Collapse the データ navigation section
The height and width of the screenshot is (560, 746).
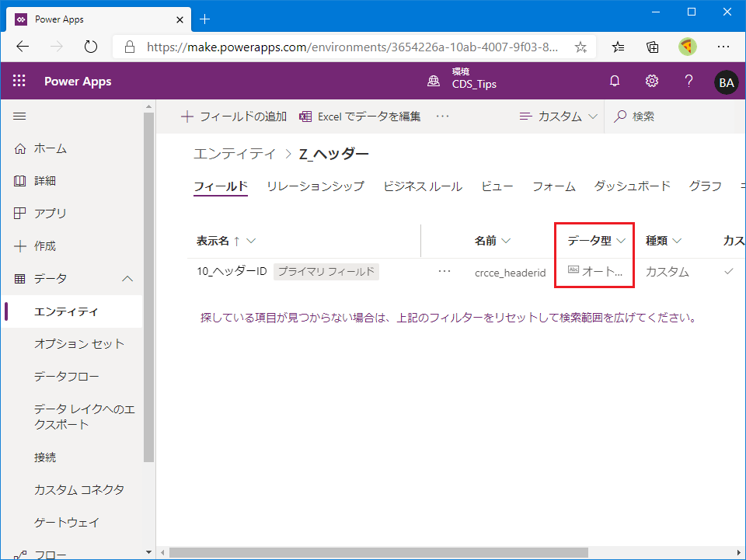(127, 279)
